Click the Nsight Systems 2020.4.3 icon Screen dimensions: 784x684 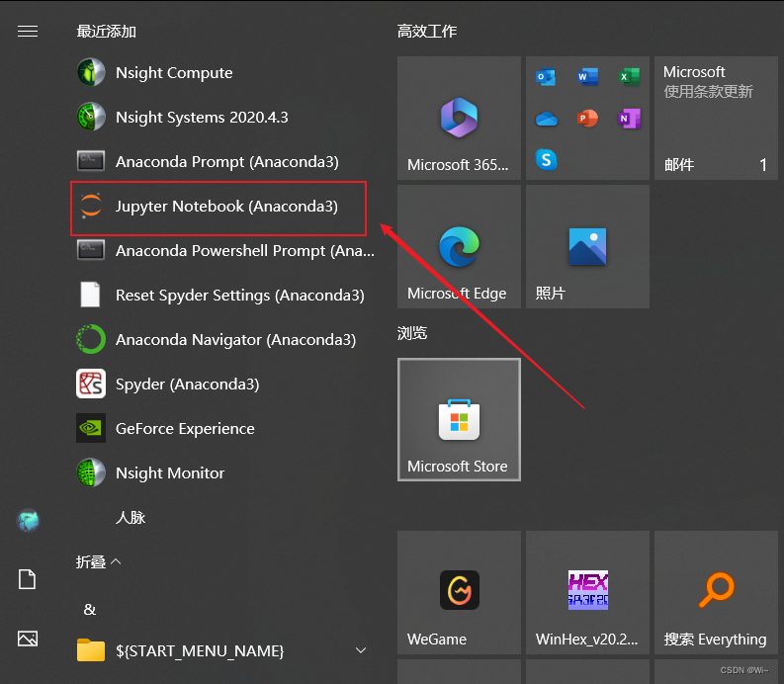tap(91, 117)
